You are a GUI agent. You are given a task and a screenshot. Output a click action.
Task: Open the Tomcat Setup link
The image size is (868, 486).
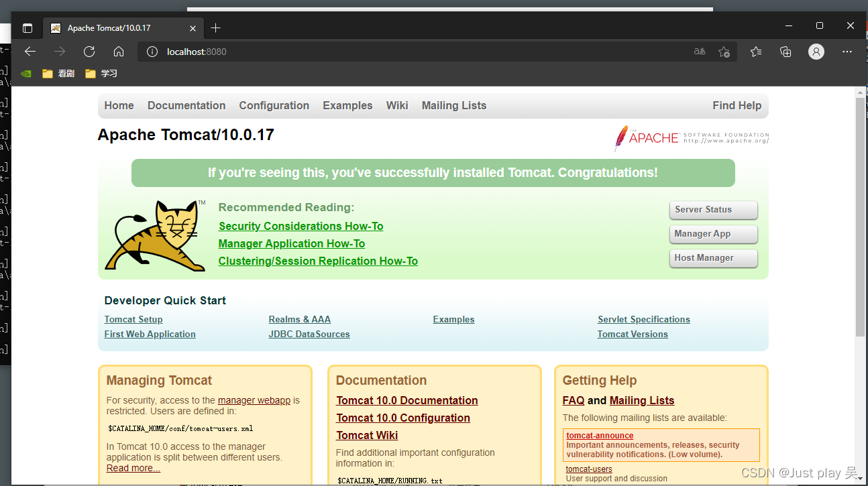click(x=133, y=320)
